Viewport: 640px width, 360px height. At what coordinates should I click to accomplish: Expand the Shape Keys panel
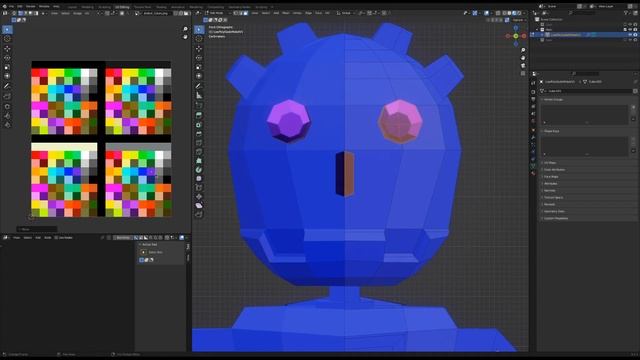coord(552,131)
